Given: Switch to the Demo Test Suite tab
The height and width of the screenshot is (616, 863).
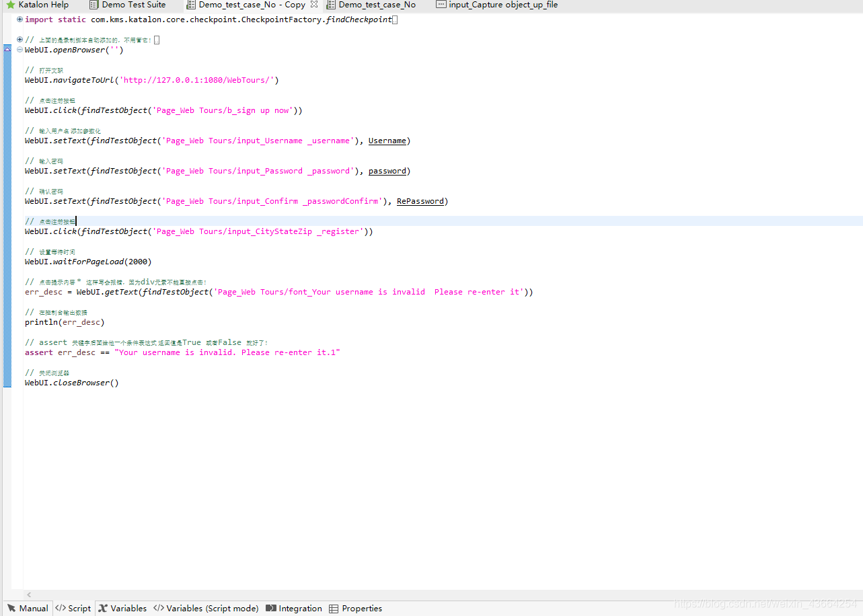Looking at the screenshot, I should coord(127,5).
